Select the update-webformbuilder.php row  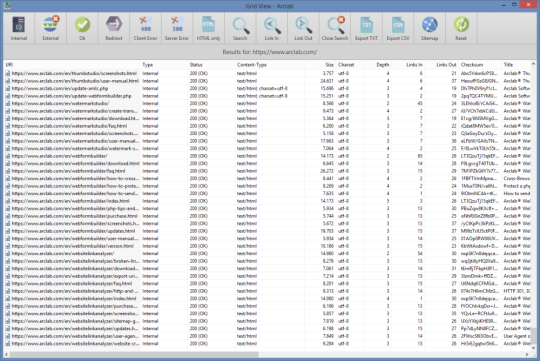click(267, 96)
